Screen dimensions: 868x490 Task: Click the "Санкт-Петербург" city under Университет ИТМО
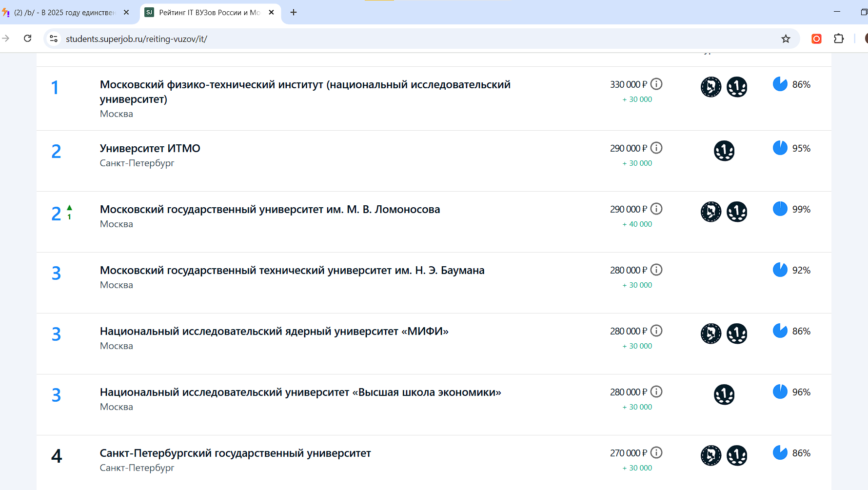coord(137,163)
